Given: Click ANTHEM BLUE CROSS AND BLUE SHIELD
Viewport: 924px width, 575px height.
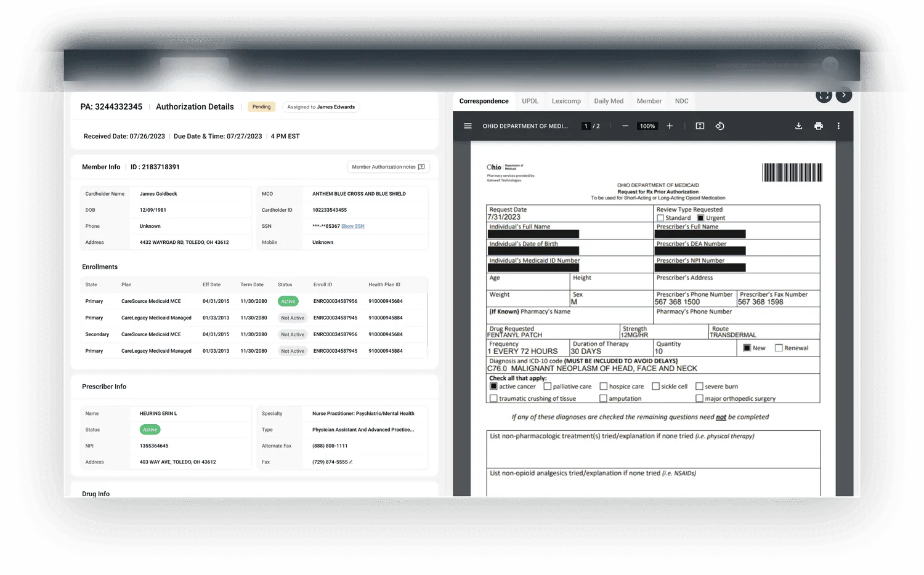Looking at the screenshot, I should 359,194.
